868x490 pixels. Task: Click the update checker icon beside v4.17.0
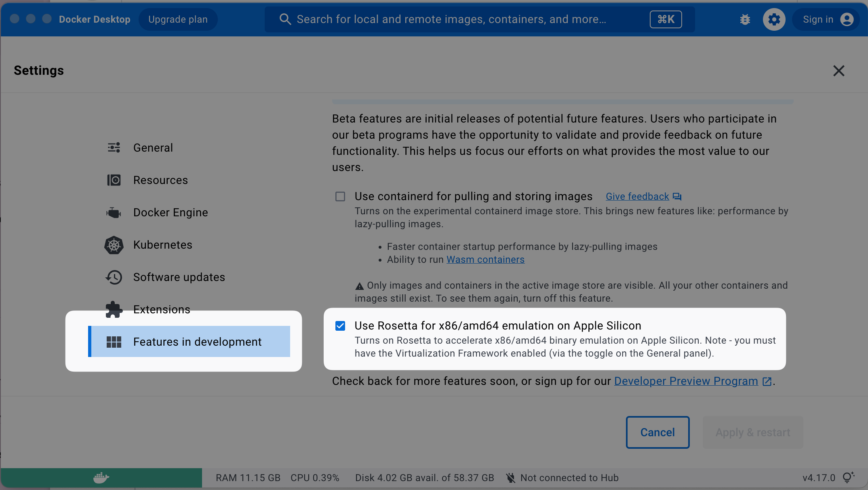847,477
